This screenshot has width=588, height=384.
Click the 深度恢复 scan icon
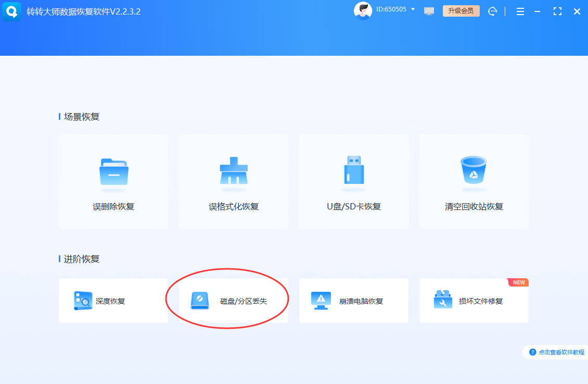(83, 301)
